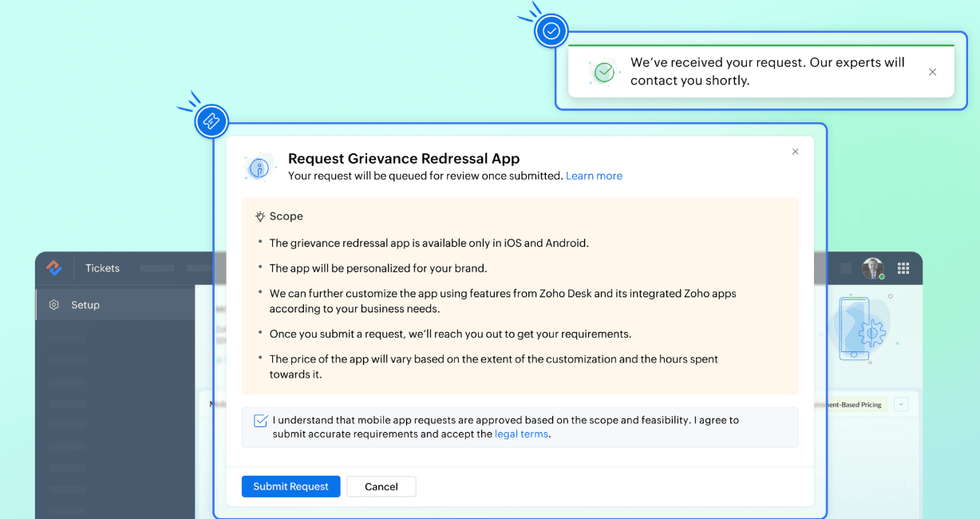Click the 'We've received your request' message
This screenshot has width=980, height=519.
[x=768, y=71]
